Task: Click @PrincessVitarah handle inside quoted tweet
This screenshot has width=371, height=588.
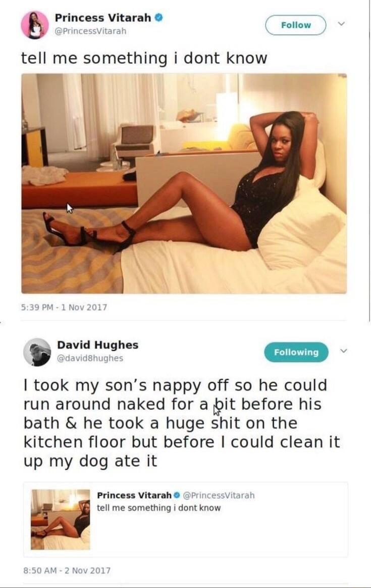Action: 219,496
